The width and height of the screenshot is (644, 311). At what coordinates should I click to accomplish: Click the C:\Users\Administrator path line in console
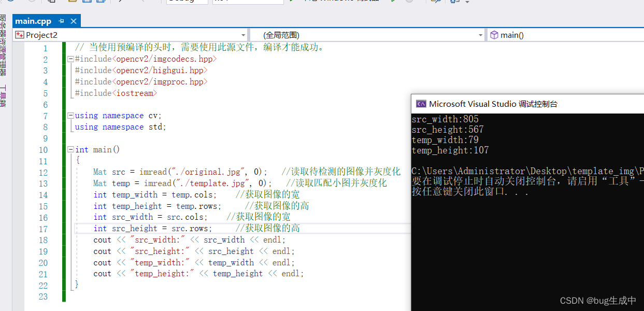click(527, 171)
